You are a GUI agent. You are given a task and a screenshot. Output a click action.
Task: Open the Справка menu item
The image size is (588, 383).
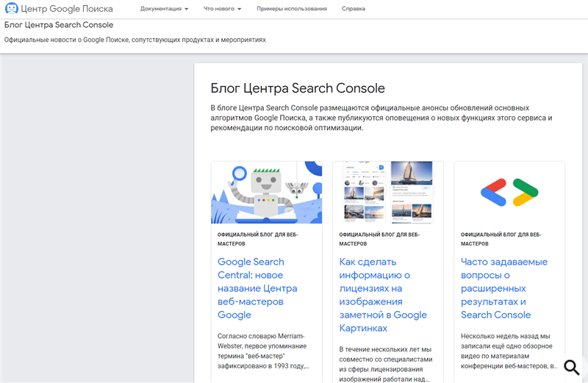pyautogui.click(x=353, y=9)
